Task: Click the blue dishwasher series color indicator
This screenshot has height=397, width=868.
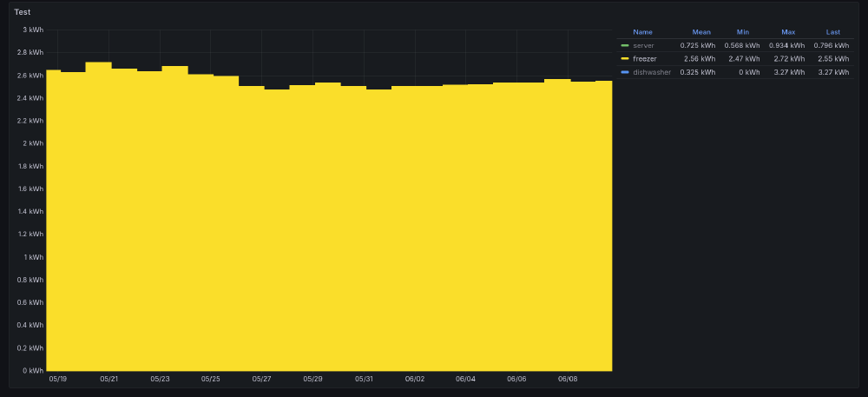Action: point(625,72)
